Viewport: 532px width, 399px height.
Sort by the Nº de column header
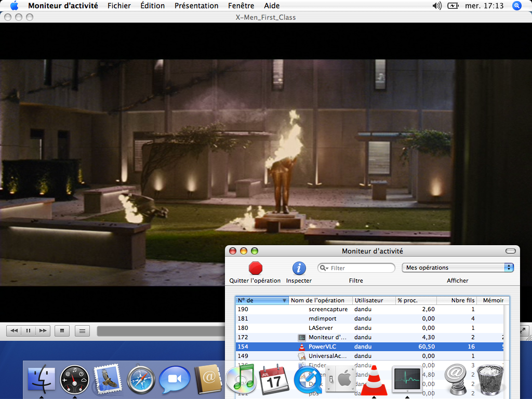(262, 300)
